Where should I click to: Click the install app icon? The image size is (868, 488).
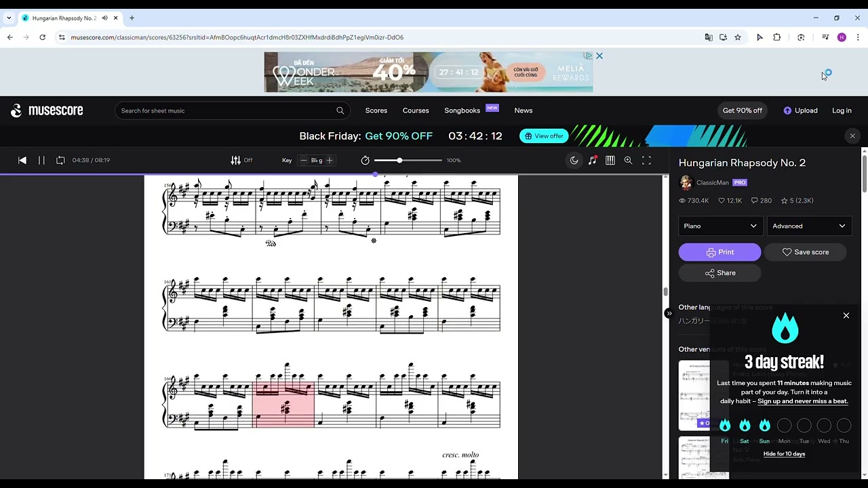click(x=724, y=37)
